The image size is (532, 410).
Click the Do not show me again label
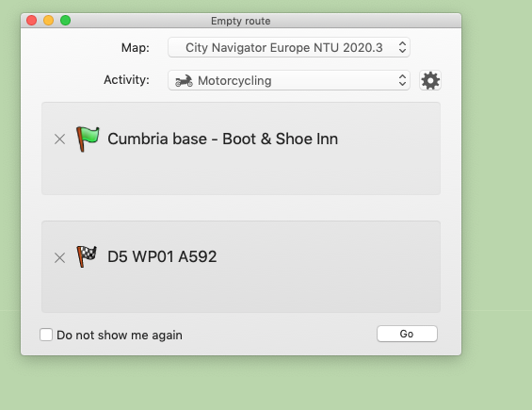pos(120,335)
